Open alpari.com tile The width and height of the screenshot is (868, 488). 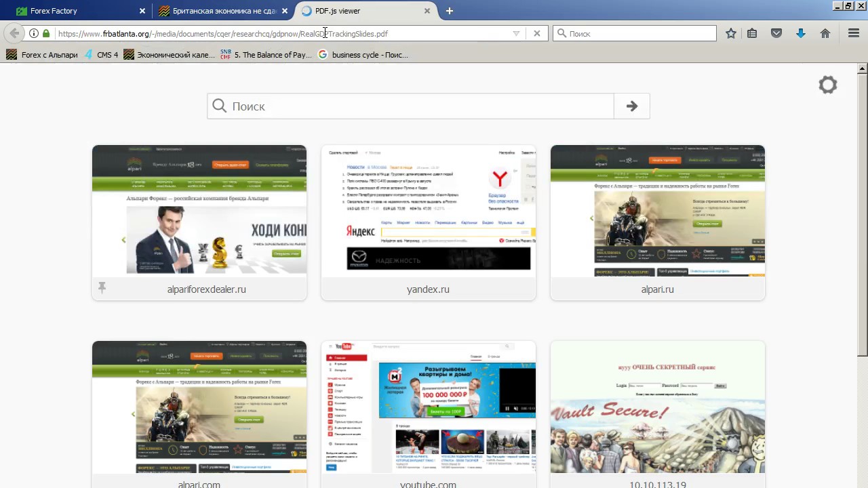click(x=199, y=414)
